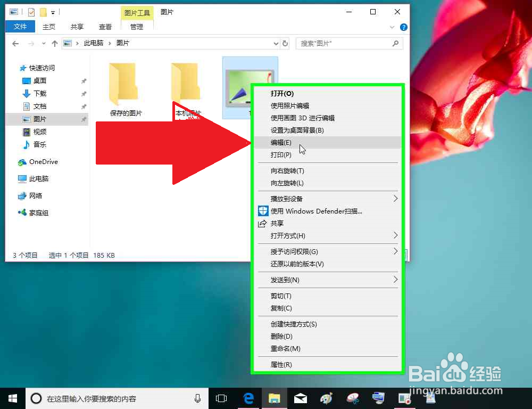Switch to the 共享 ribbon tab
The image size is (532, 409).
pyautogui.click(x=77, y=27)
